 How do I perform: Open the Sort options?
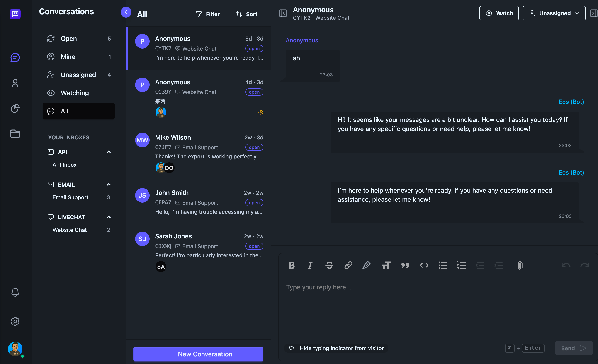(x=247, y=14)
